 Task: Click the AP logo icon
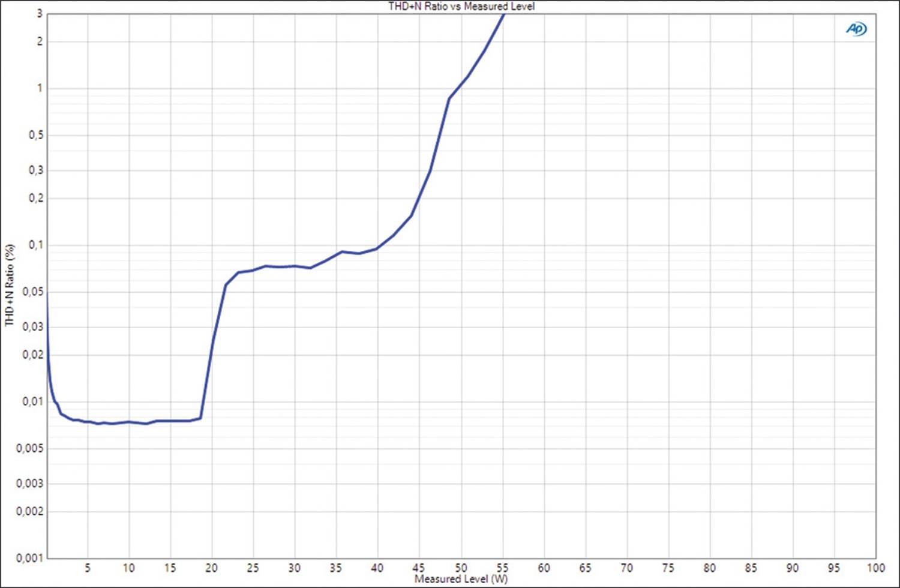tap(856, 29)
